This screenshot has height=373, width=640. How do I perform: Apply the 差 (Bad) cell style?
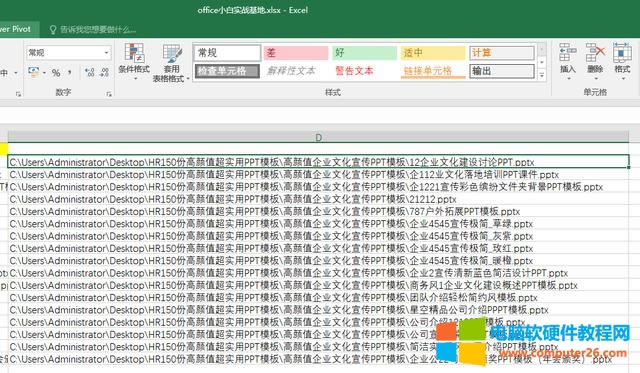tap(296, 53)
